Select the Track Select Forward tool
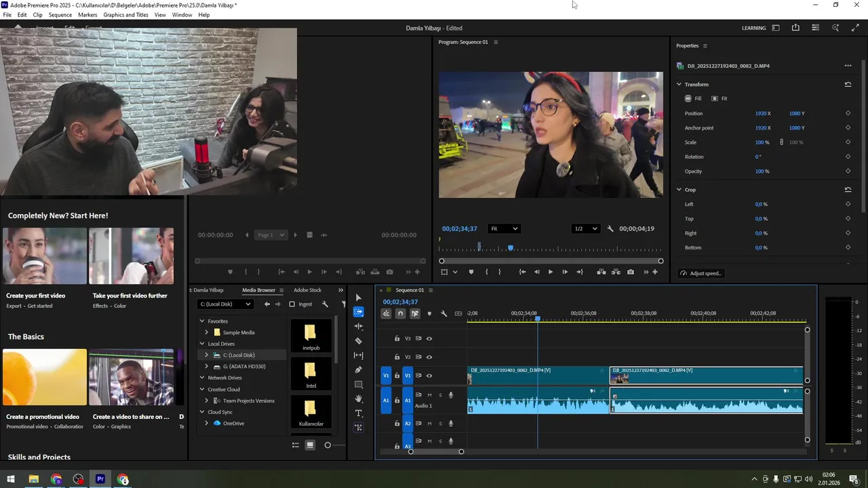This screenshot has width=868, height=488. click(x=359, y=312)
